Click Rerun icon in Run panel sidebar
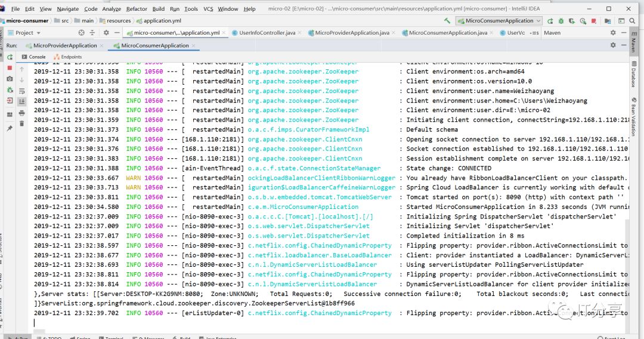The image size is (644, 339). (x=10, y=57)
